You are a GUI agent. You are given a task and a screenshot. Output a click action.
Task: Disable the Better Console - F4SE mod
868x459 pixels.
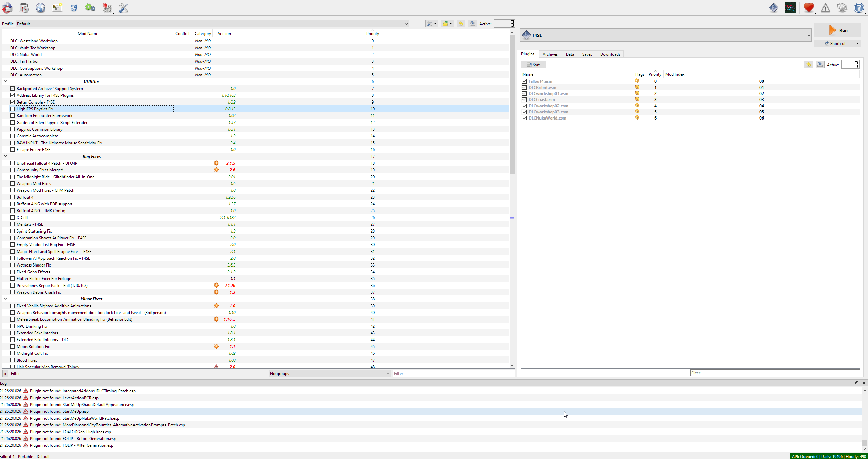(x=13, y=102)
